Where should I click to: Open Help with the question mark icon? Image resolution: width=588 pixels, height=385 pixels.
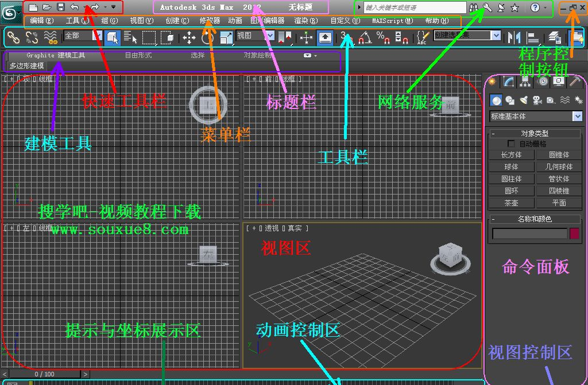click(x=535, y=7)
